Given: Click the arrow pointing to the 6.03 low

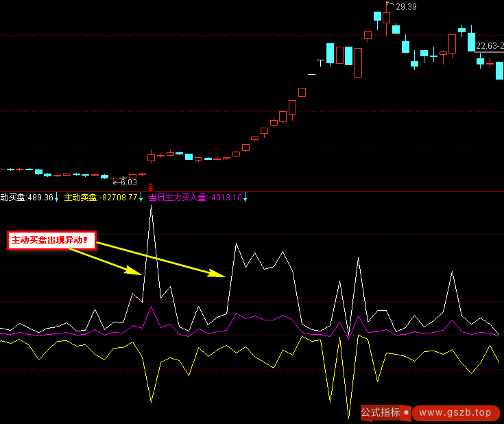Looking at the screenshot, I should (117, 182).
